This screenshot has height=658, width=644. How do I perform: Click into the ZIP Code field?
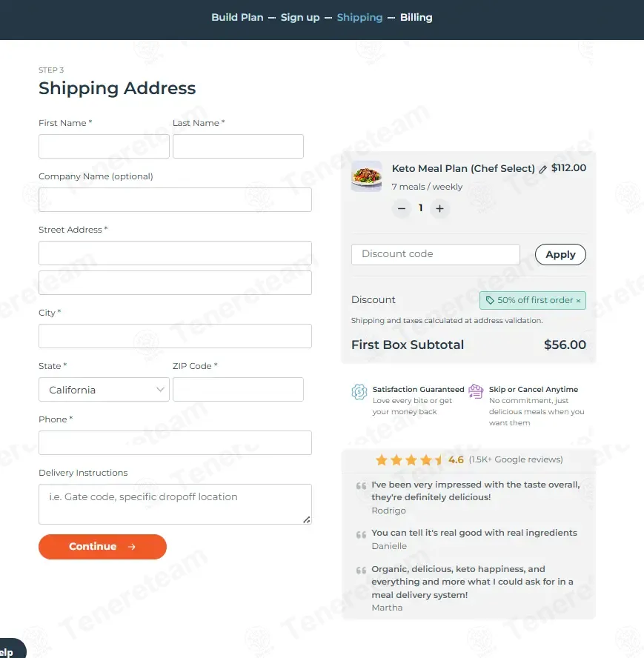(x=238, y=390)
